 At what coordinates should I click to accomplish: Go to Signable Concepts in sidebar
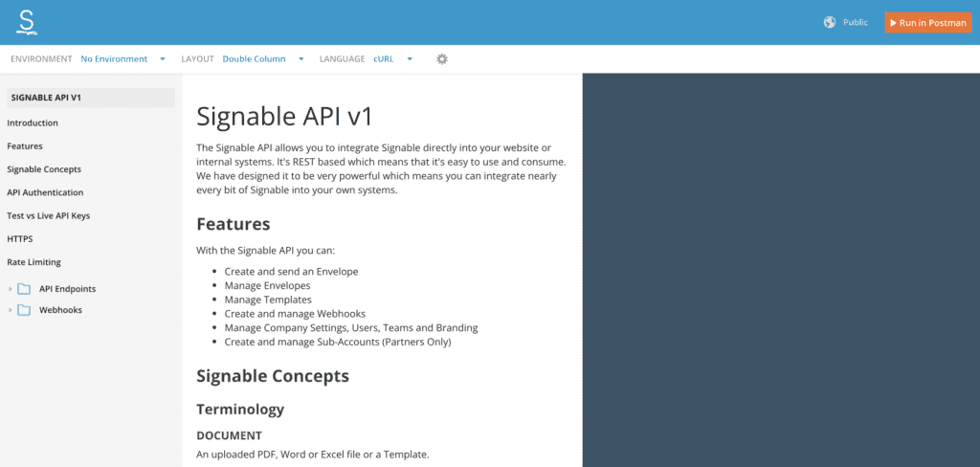(44, 169)
